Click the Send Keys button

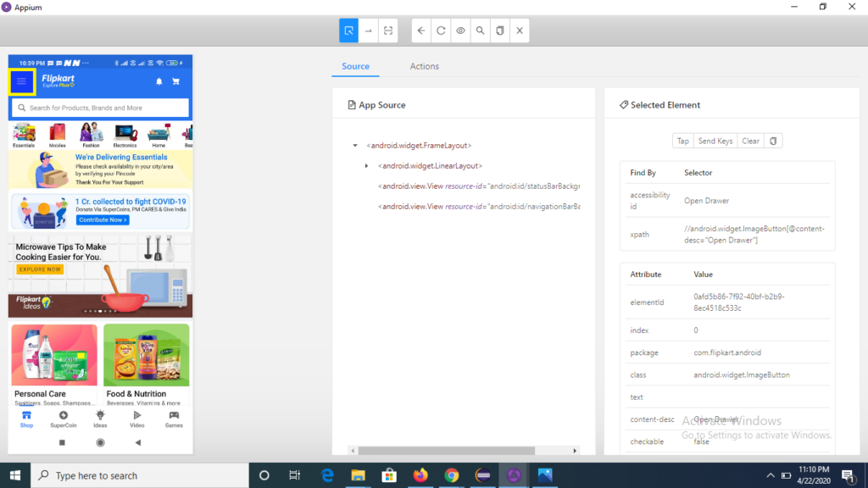tap(715, 141)
